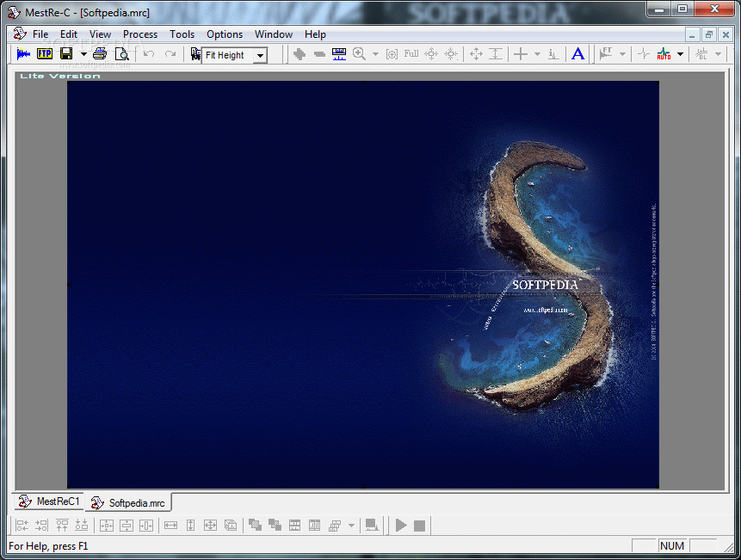Select the thin crosshair cursor tool

click(521, 54)
